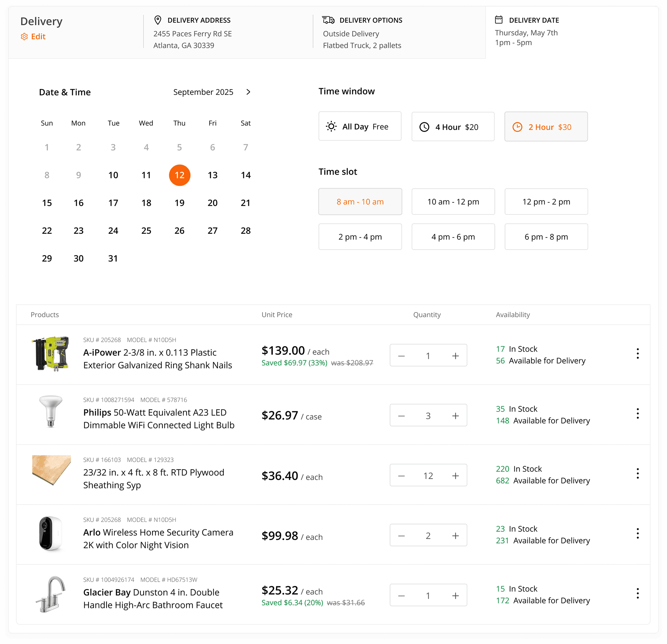The width and height of the screenshot is (667, 644).
Task: Open the Arlo camera product thumbnail
Action: [51, 534]
